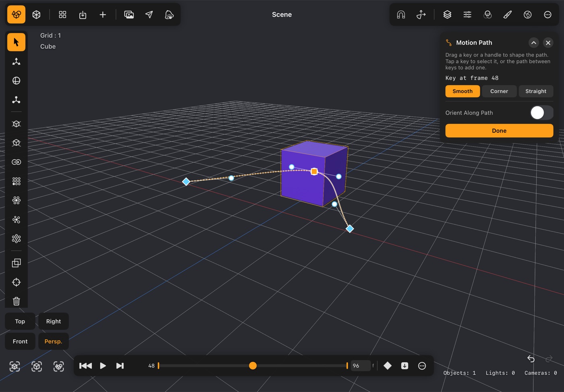Open the link objects tool

(x=16, y=162)
